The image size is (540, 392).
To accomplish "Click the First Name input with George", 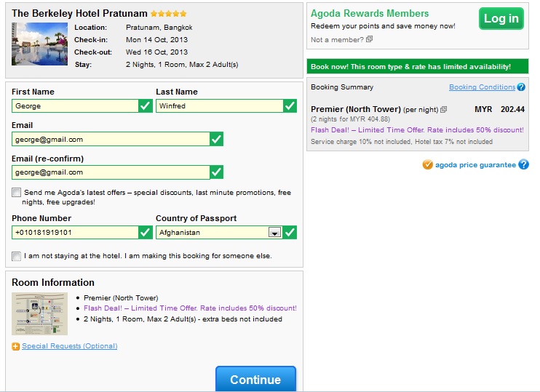I will coord(76,105).
